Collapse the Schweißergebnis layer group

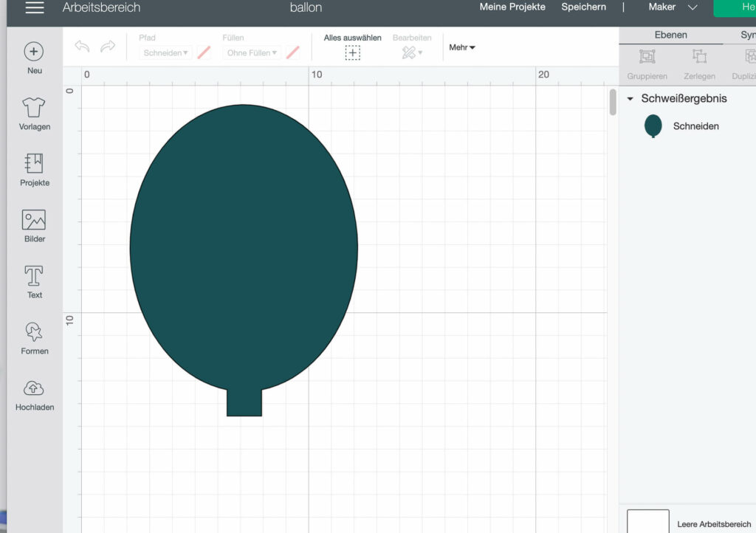tap(630, 98)
